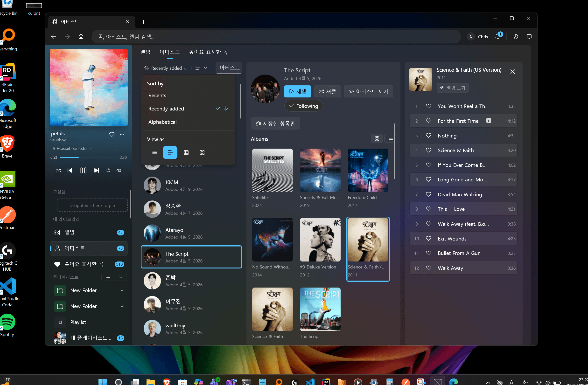The image size is (588, 385).
Task: Seek on the petals progress bar
Action: pyautogui.click(x=88, y=157)
